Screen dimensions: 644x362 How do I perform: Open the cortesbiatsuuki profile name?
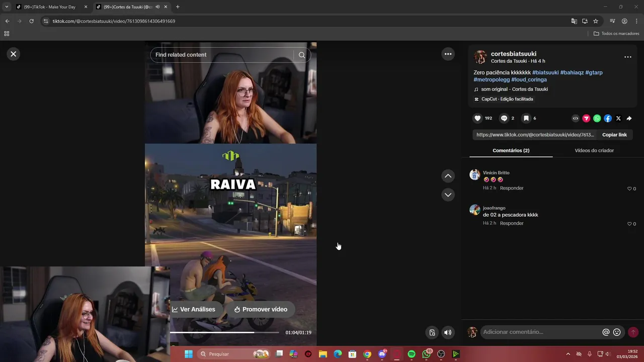tap(514, 54)
